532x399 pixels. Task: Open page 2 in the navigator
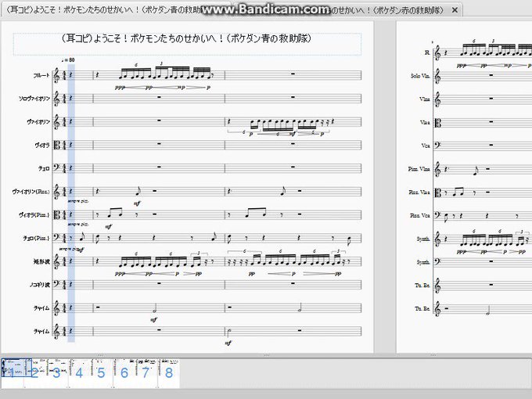click(34, 372)
